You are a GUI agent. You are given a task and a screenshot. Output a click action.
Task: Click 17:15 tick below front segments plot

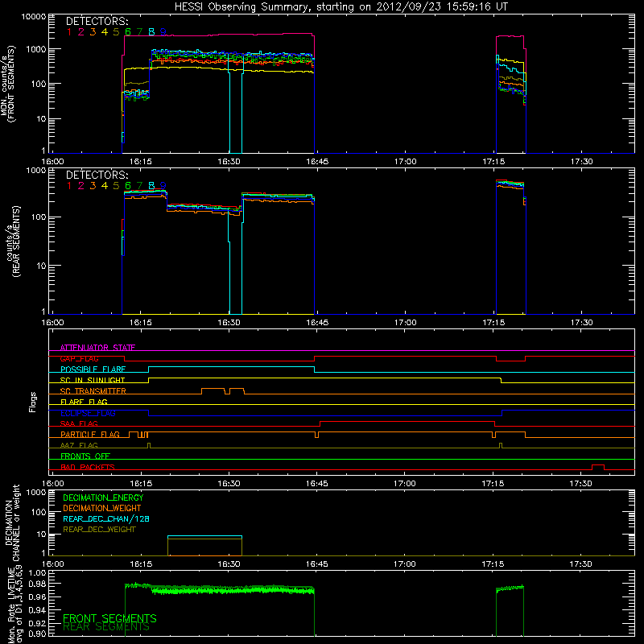493,162
